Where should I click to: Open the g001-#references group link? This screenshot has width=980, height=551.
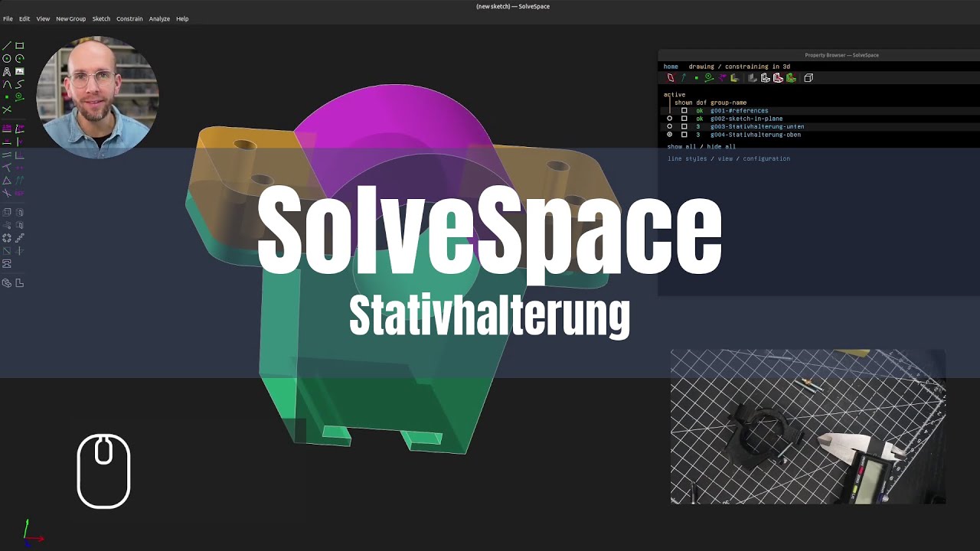739,110
